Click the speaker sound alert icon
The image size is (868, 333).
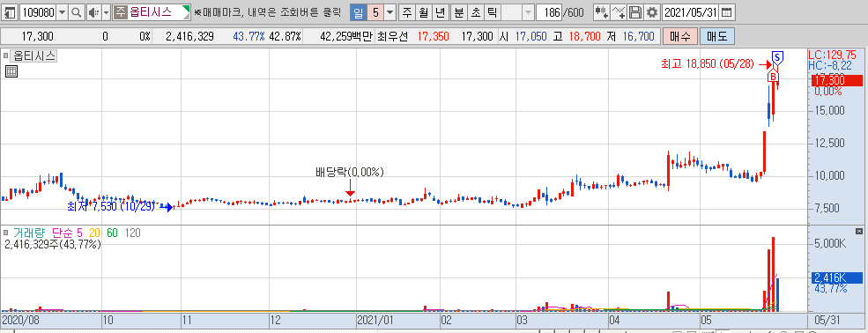(93, 12)
